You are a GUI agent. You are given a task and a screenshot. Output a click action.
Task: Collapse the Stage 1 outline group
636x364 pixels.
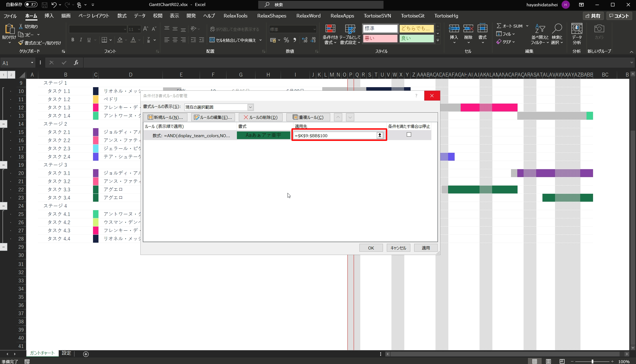click(4, 124)
